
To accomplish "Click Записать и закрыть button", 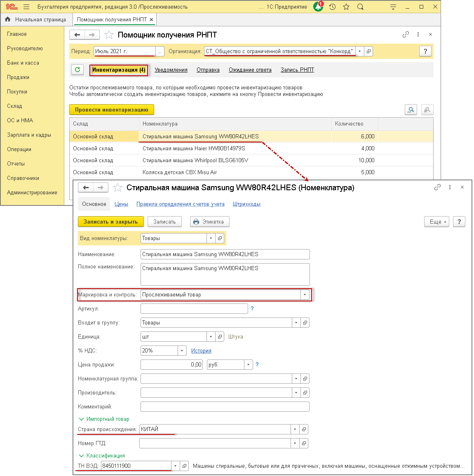I will (110, 222).
